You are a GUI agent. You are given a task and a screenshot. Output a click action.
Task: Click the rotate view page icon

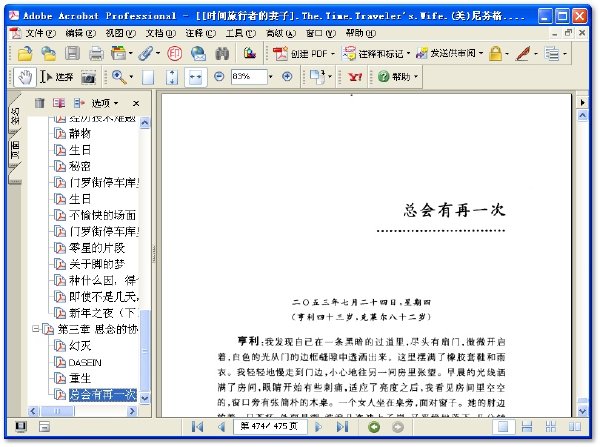[317, 77]
